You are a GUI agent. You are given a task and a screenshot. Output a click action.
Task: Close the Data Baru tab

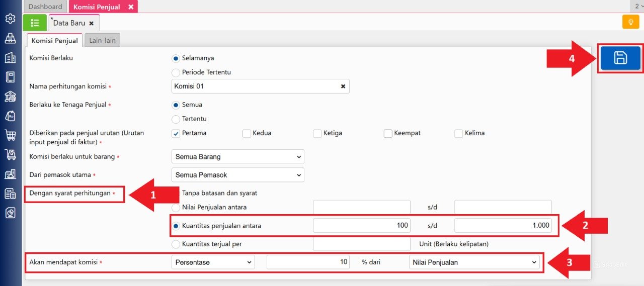point(91,23)
